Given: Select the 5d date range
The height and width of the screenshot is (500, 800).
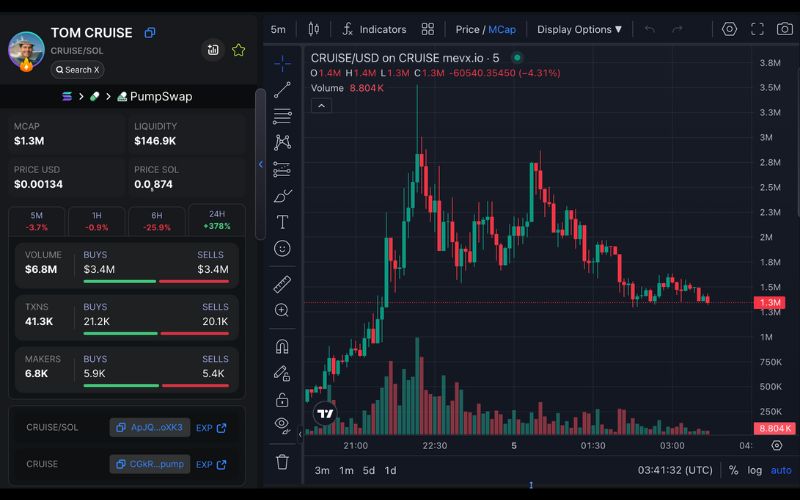Looking at the screenshot, I should [369, 470].
